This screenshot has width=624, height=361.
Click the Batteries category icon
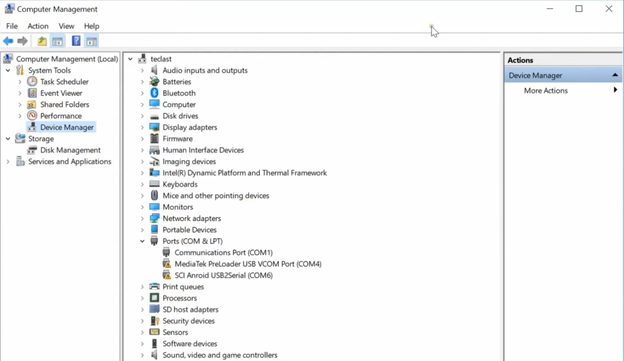point(154,82)
